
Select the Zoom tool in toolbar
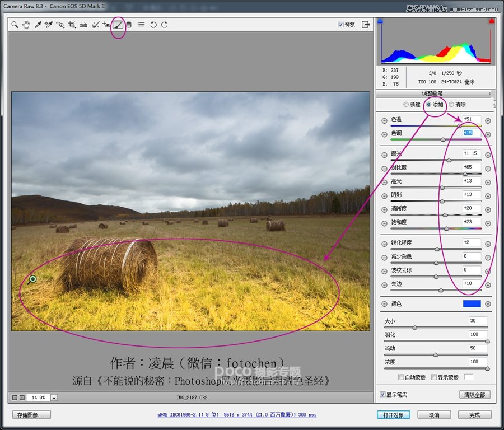pyautogui.click(x=15, y=25)
